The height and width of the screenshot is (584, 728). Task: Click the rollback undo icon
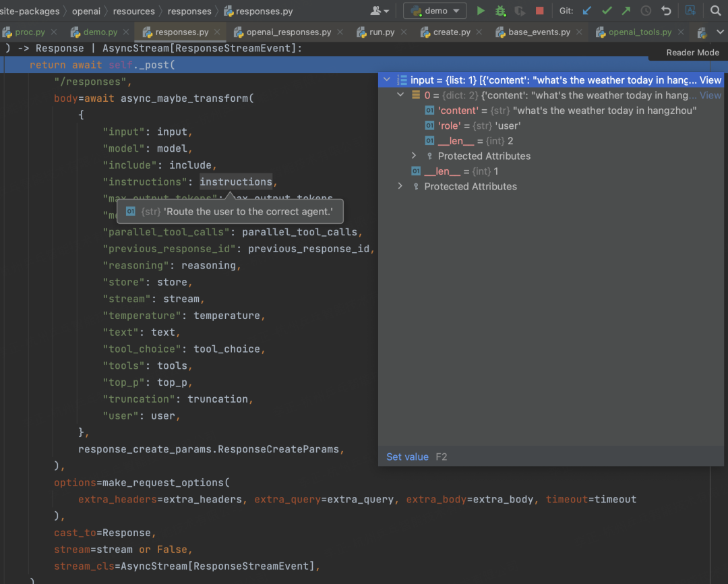(x=666, y=11)
